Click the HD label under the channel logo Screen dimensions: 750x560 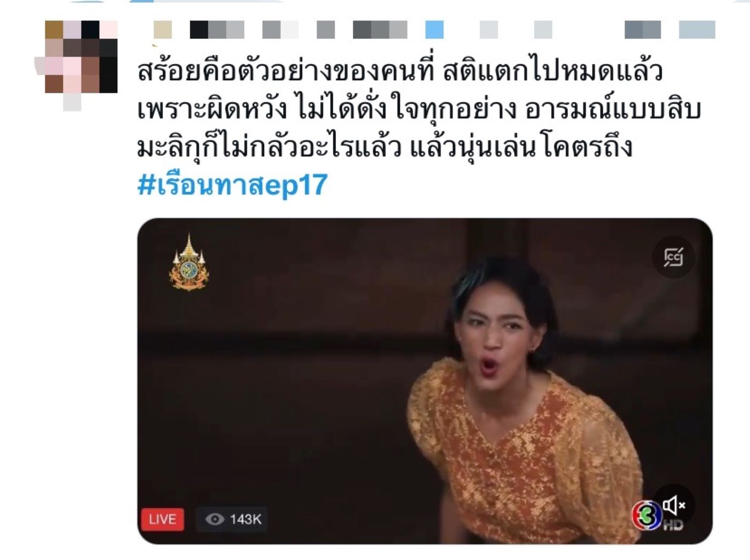pos(673,525)
